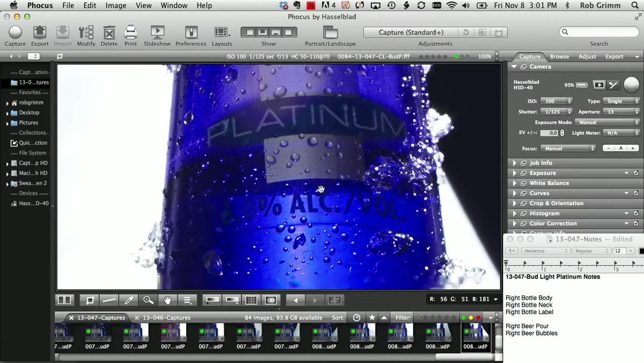
Task: Click the live video button in Camera panel
Action: pyautogui.click(x=599, y=85)
